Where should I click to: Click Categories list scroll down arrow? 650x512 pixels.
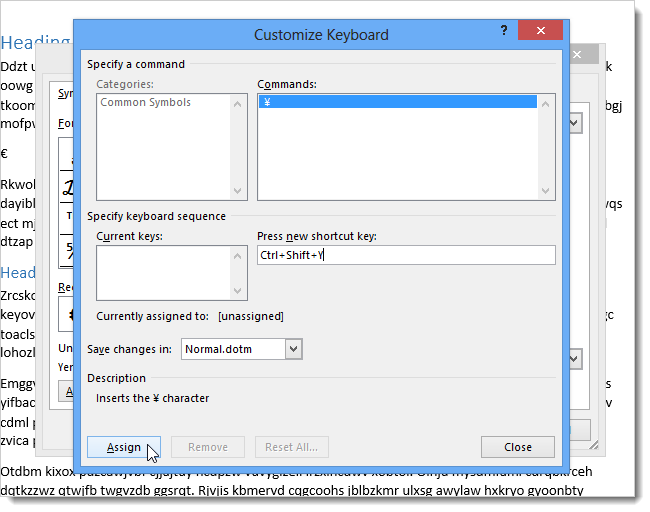[237, 191]
